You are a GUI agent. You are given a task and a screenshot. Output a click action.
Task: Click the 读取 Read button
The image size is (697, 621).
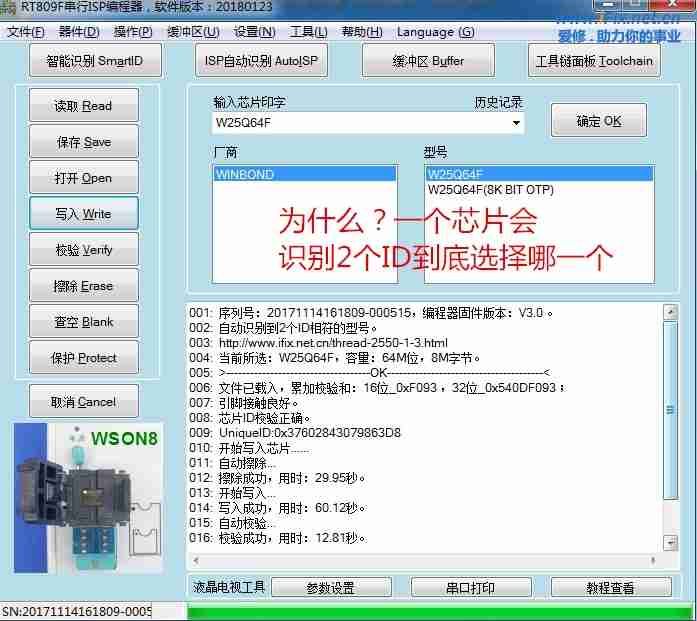(84, 105)
